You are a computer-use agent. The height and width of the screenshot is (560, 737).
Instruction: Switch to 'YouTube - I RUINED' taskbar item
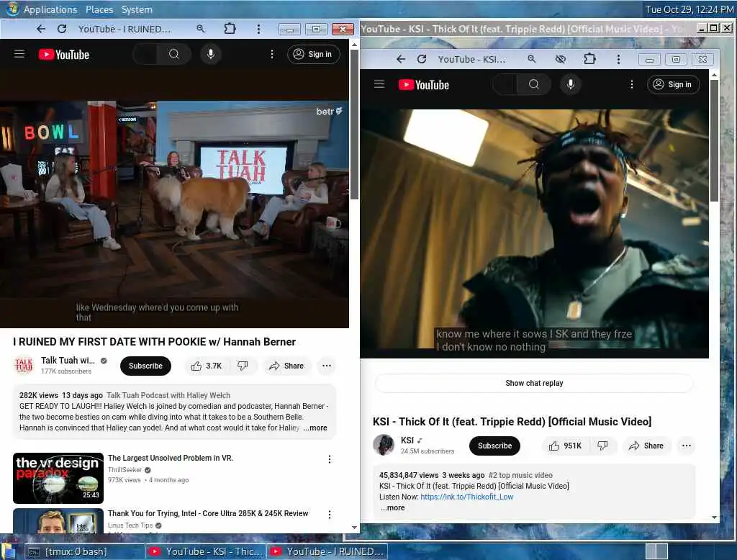[327, 551]
